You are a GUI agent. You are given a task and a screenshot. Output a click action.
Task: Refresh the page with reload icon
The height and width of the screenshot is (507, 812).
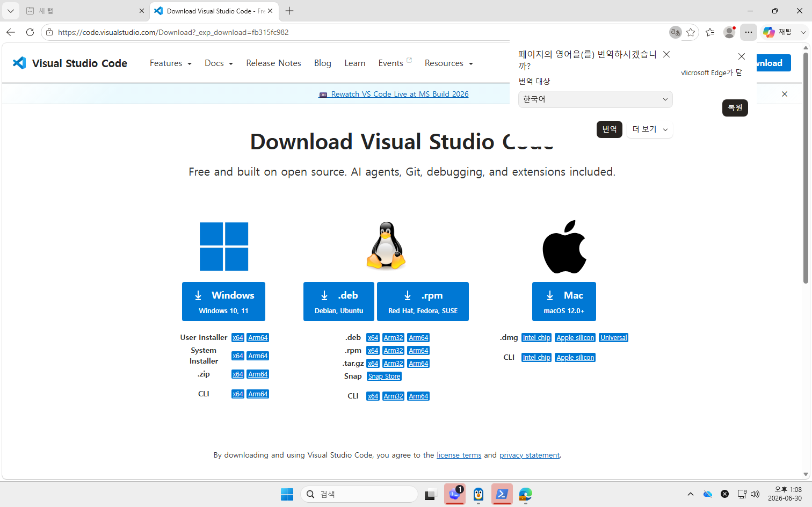tap(30, 32)
